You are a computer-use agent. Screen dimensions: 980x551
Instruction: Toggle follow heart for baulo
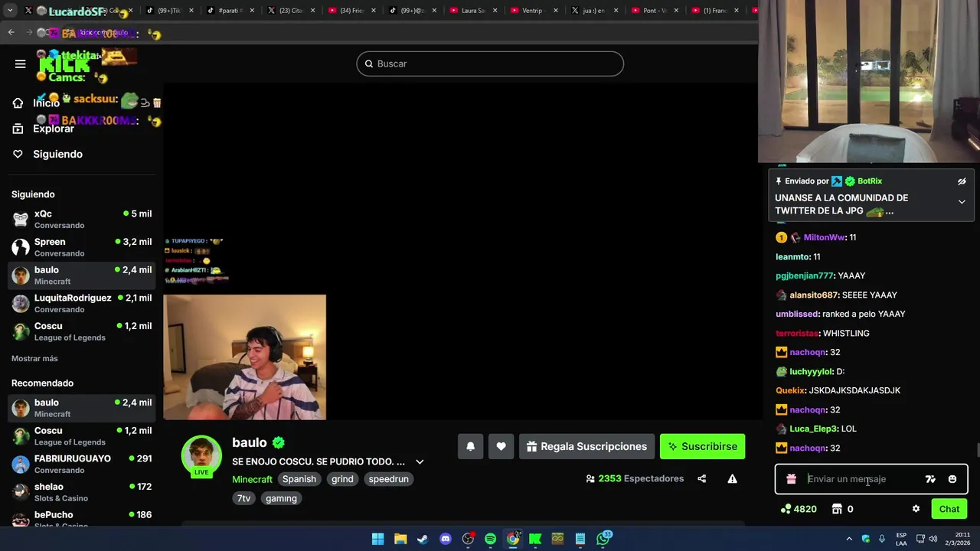(x=501, y=447)
